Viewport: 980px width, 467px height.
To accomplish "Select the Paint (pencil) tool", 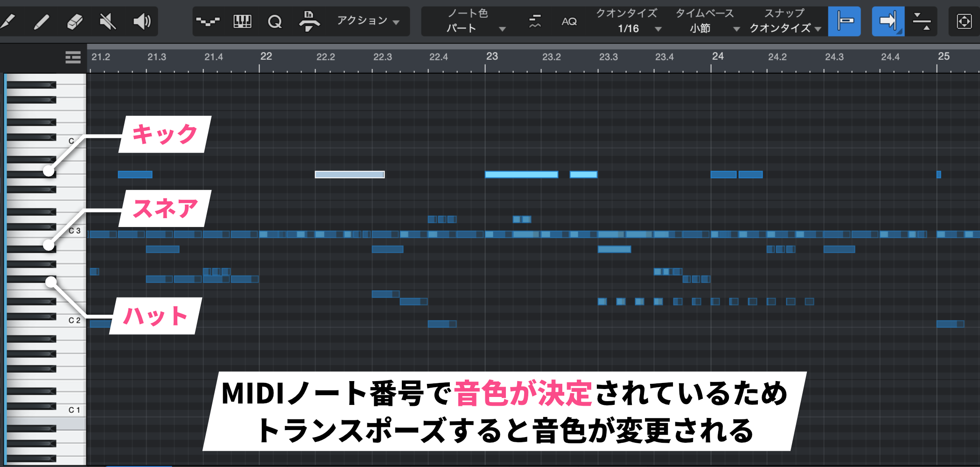I will click(42, 21).
